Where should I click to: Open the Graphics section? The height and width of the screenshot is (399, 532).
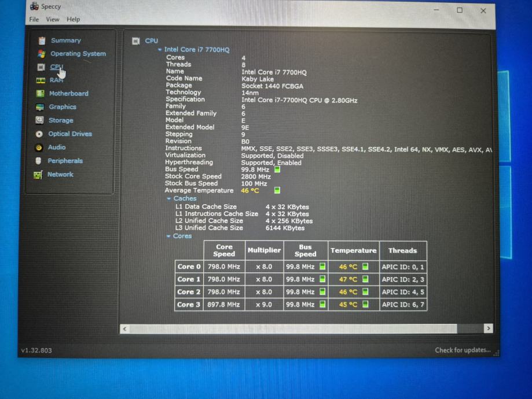coord(63,107)
